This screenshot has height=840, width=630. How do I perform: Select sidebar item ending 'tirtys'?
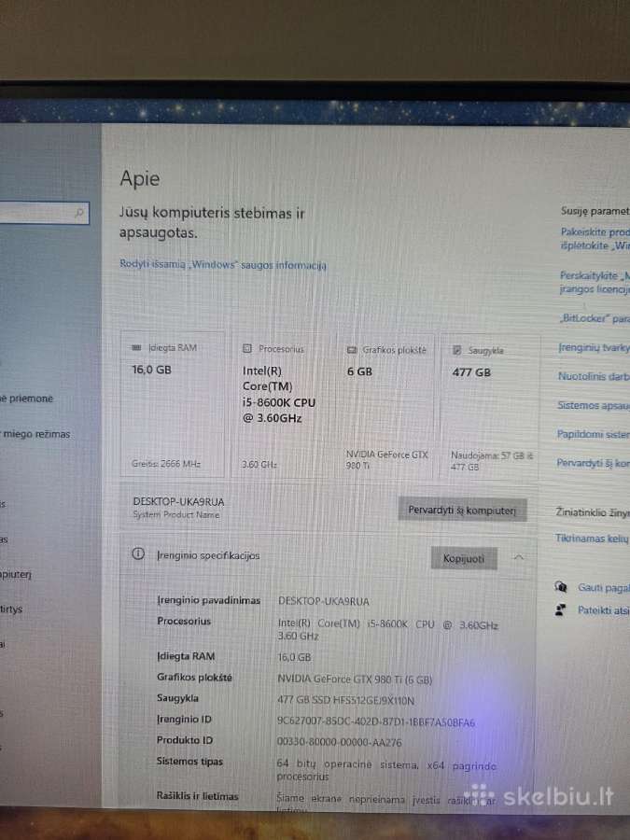tap(11, 609)
